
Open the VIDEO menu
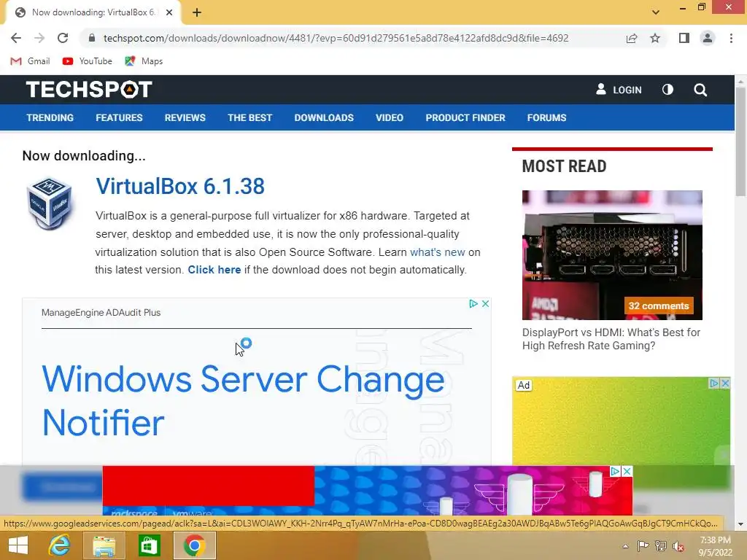coord(390,117)
